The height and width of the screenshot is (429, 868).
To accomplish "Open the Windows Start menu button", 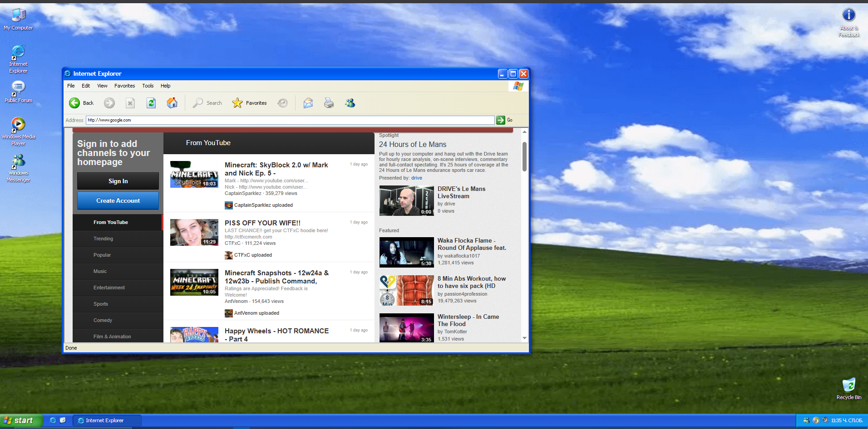I will 21,420.
